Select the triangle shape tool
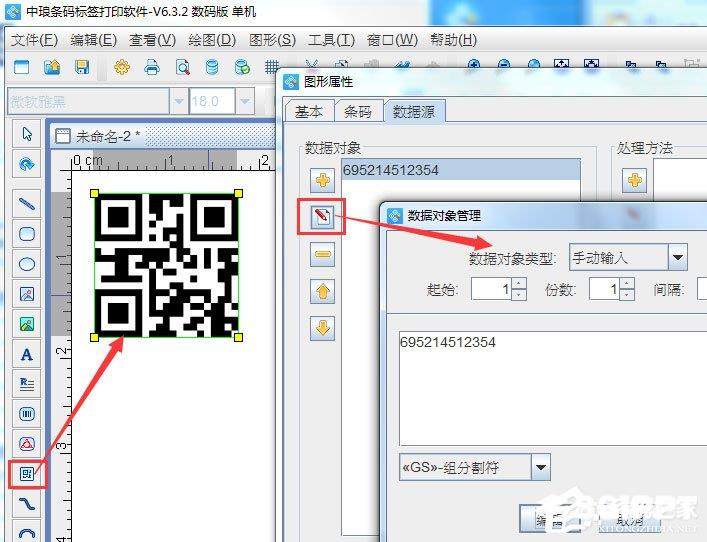Image resolution: width=707 pixels, height=542 pixels. 27,444
